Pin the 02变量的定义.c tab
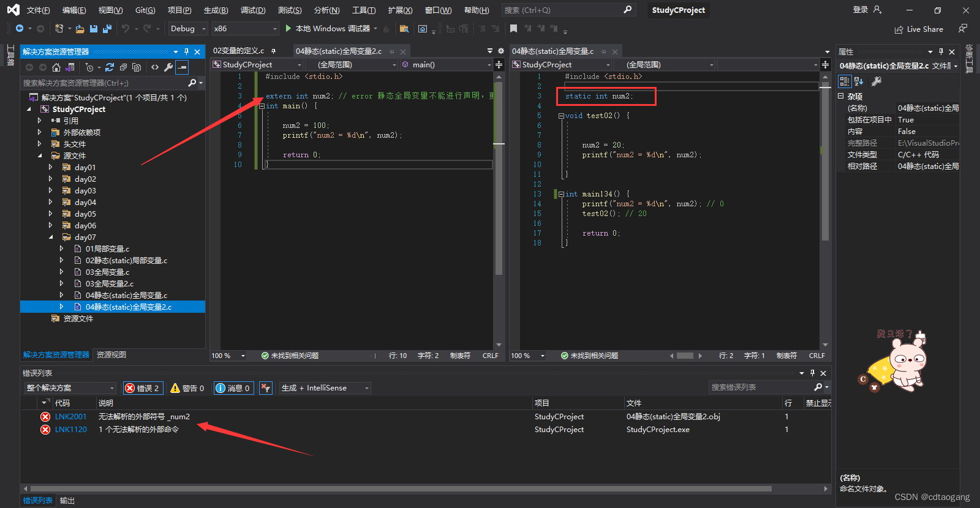 coord(273,51)
